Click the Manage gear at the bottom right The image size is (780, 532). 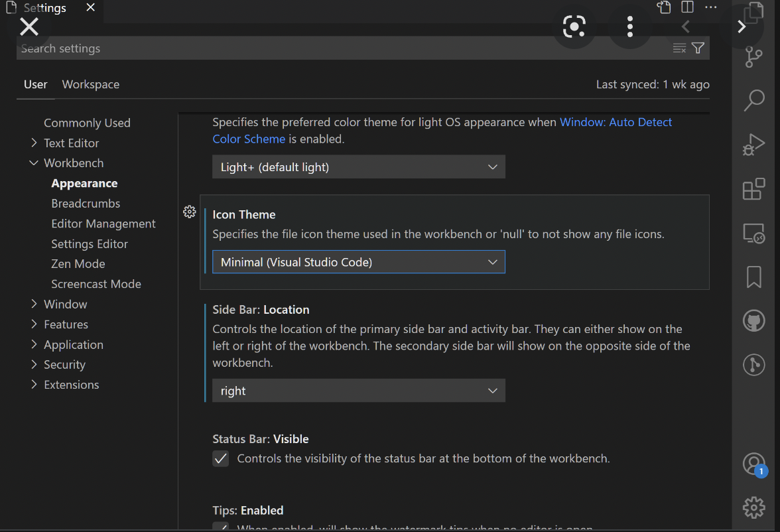(754, 507)
